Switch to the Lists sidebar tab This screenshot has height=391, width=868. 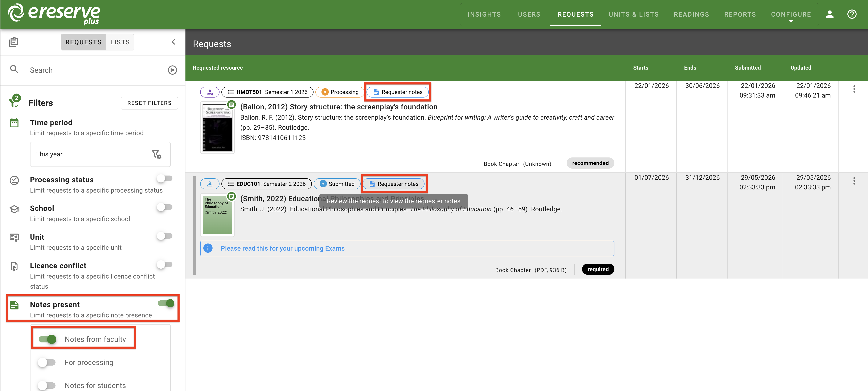(120, 42)
